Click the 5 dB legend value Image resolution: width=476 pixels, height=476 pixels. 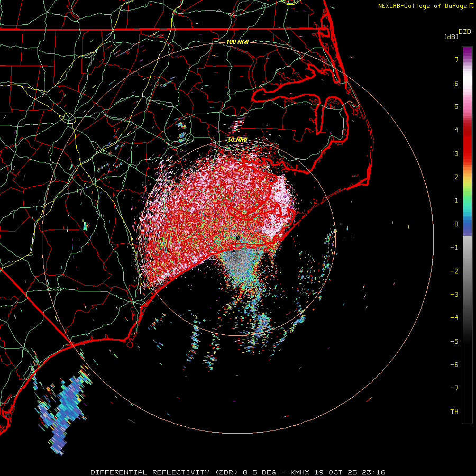[456, 106]
